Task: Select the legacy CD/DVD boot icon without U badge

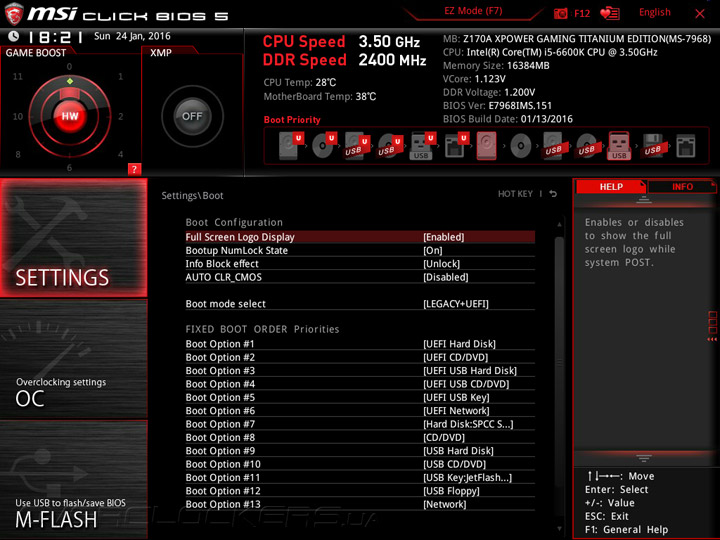Action: point(520,146)
